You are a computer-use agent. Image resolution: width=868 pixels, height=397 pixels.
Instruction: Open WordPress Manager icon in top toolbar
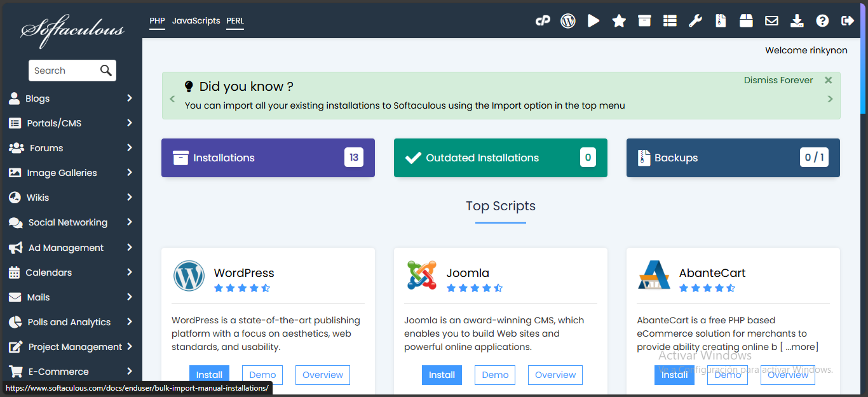pos(568,21)
